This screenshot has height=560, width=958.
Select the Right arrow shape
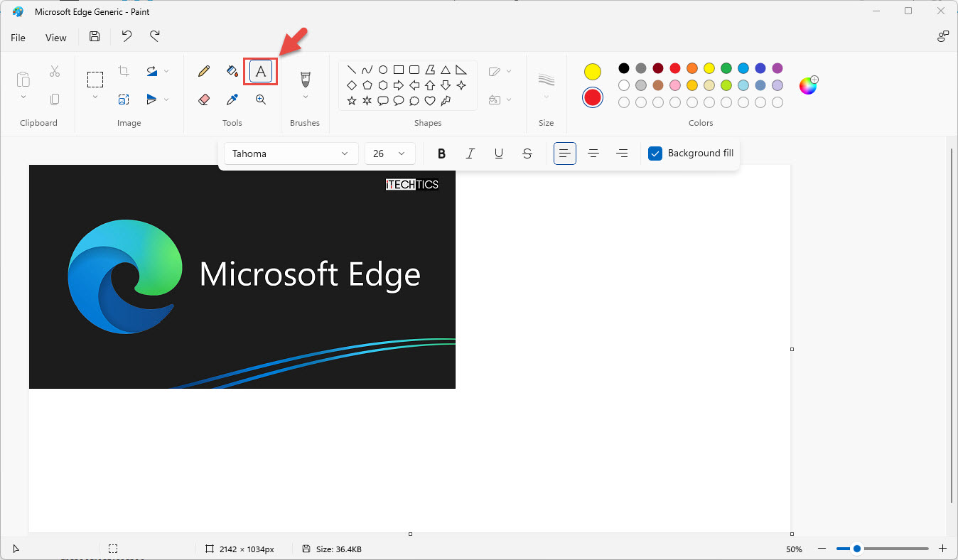coord(399,85)
